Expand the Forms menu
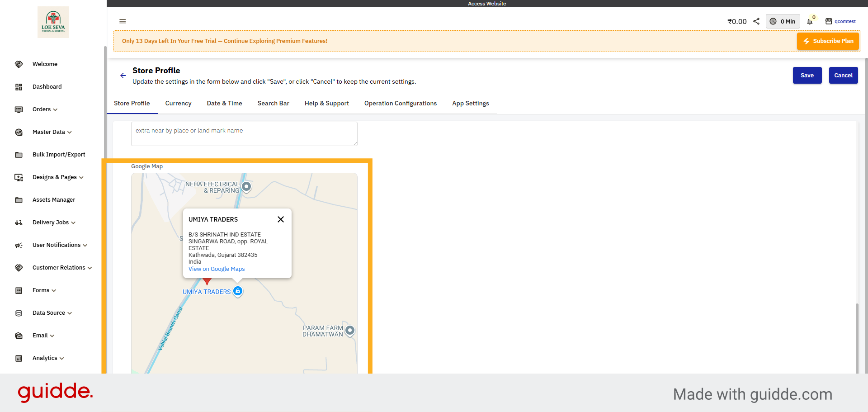Image resolution: width=868 pixels, height=412 pixels. click(x=54, y=290)
